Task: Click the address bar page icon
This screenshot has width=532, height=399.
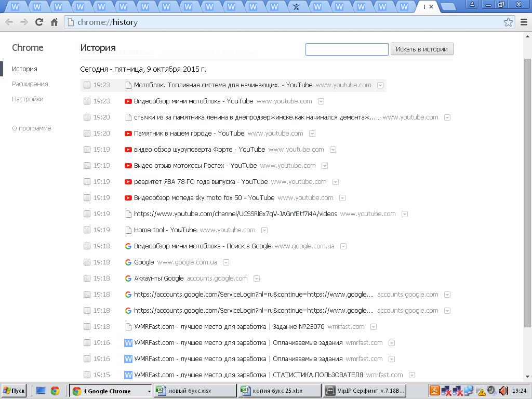Action: (71, 22)
